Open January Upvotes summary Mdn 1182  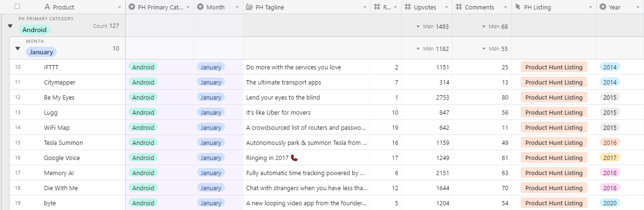click(x=433, y=49)
